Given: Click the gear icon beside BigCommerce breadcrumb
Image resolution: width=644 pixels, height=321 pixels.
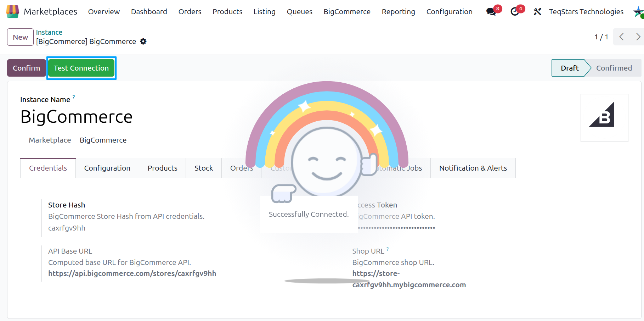Looking at the screenshot, I should pyautogui.click(x=143, y=41).
